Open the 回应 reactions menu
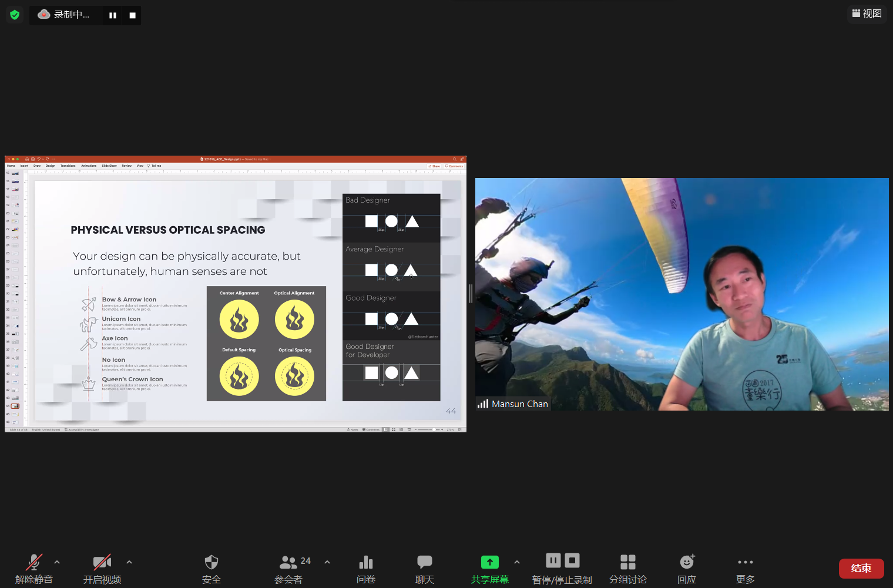Image resolution: width=893 pixels, height=588 pixels. click(687, 569)
